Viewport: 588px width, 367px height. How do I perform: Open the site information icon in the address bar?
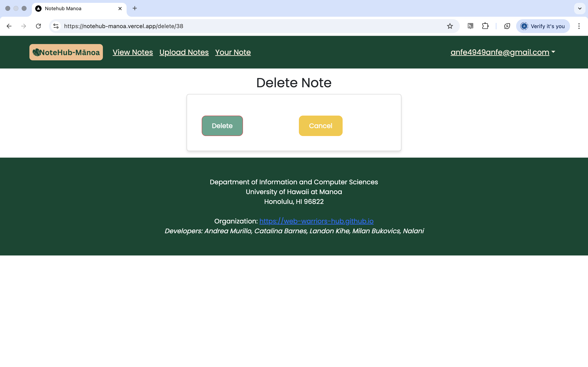pos(56,26)
